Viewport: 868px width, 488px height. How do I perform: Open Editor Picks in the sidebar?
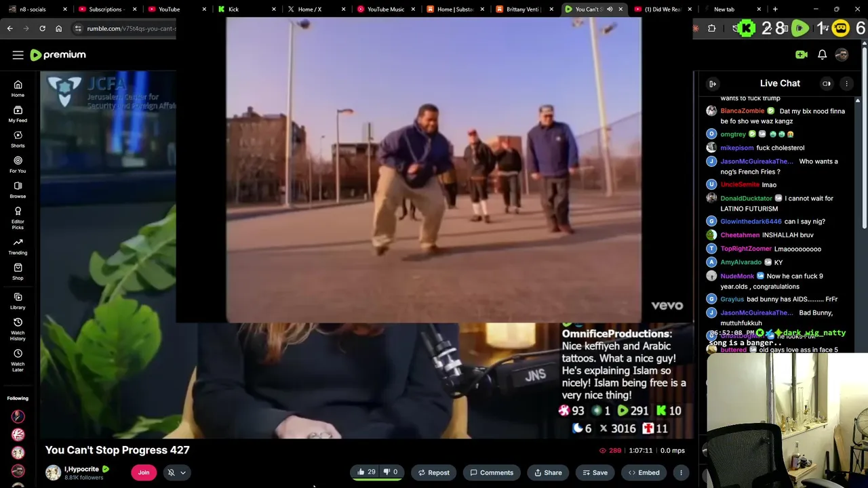(x=18, y=218)
